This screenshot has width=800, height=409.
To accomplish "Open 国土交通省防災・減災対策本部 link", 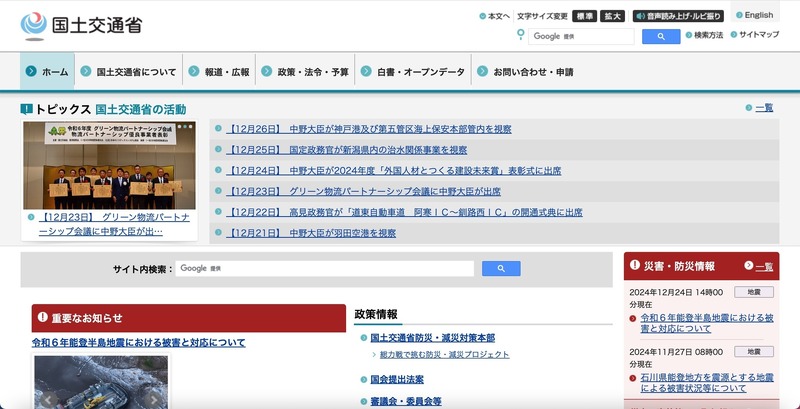I will pos(432,338).
